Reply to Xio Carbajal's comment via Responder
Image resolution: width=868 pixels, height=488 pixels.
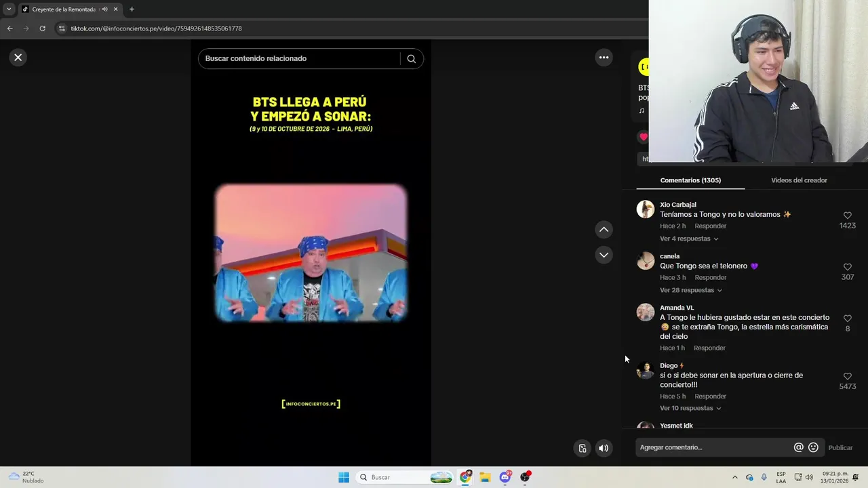711,226
